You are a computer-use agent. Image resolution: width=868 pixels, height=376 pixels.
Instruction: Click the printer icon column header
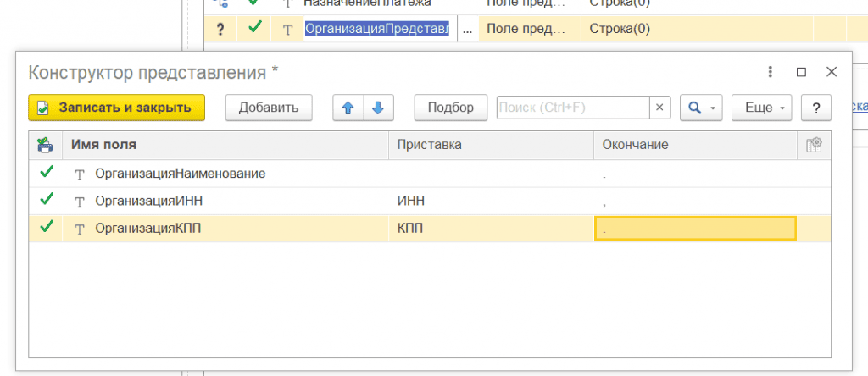click(x=45, y=145)
